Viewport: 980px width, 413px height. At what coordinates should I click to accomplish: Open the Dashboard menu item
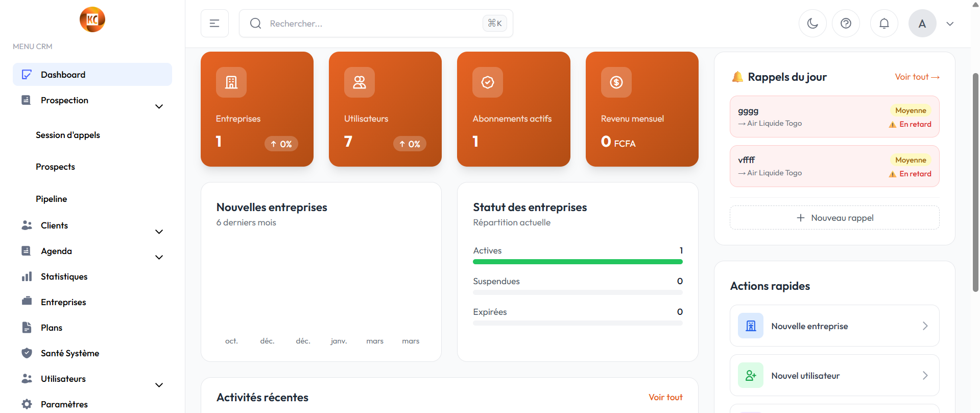pyautogui.click(x=92, y=75)
